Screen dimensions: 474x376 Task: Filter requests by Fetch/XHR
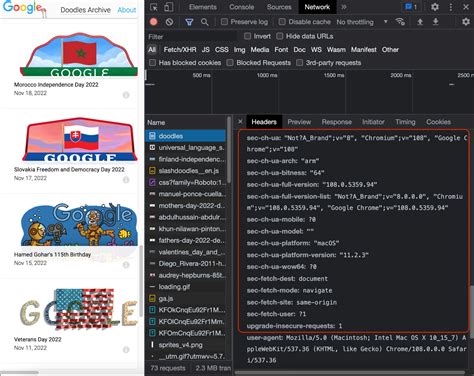click(x=180, y=50)
